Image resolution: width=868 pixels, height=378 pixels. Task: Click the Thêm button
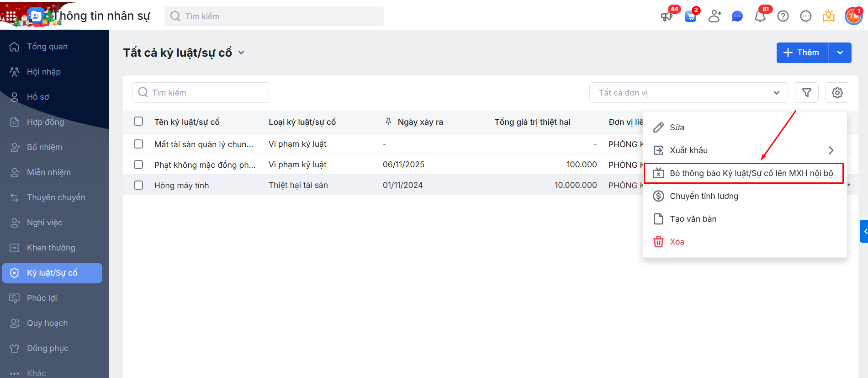(x=802, y=53)
